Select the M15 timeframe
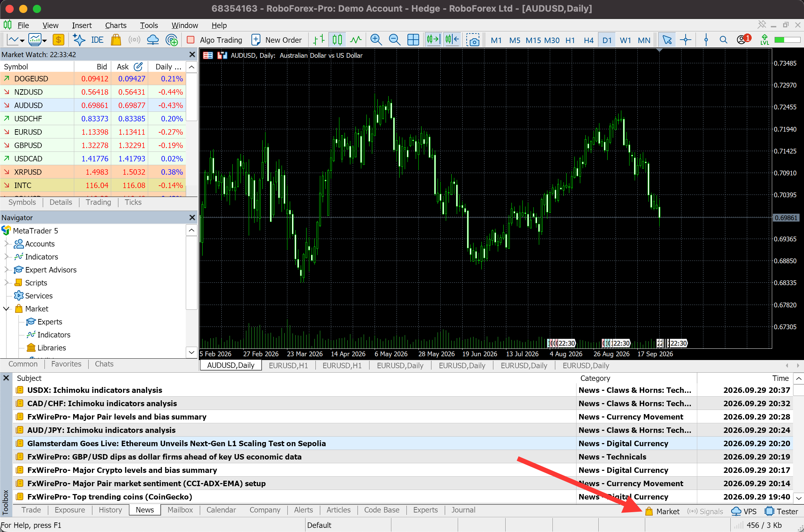This screenshot has height=532, width=804. (x=533, y=40)
